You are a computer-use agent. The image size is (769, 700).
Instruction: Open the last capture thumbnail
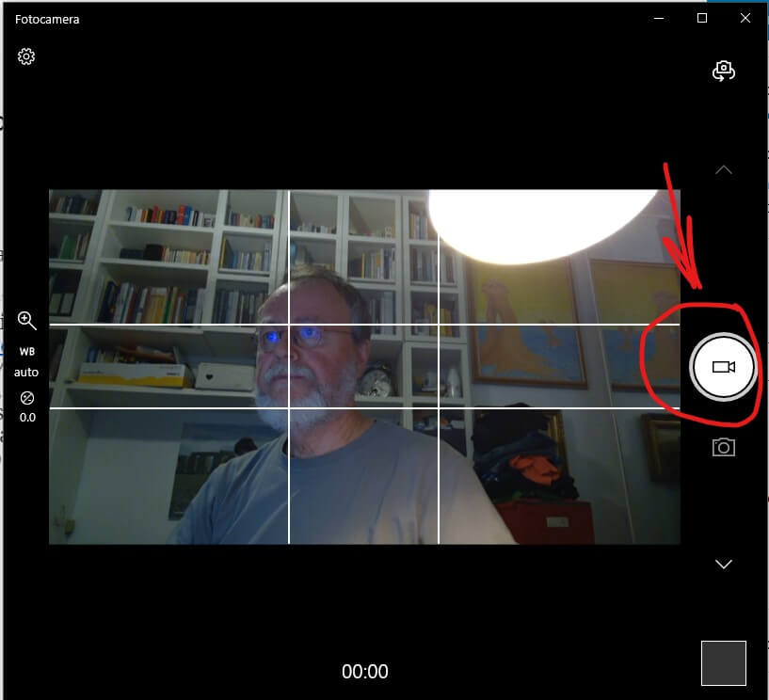723,663
